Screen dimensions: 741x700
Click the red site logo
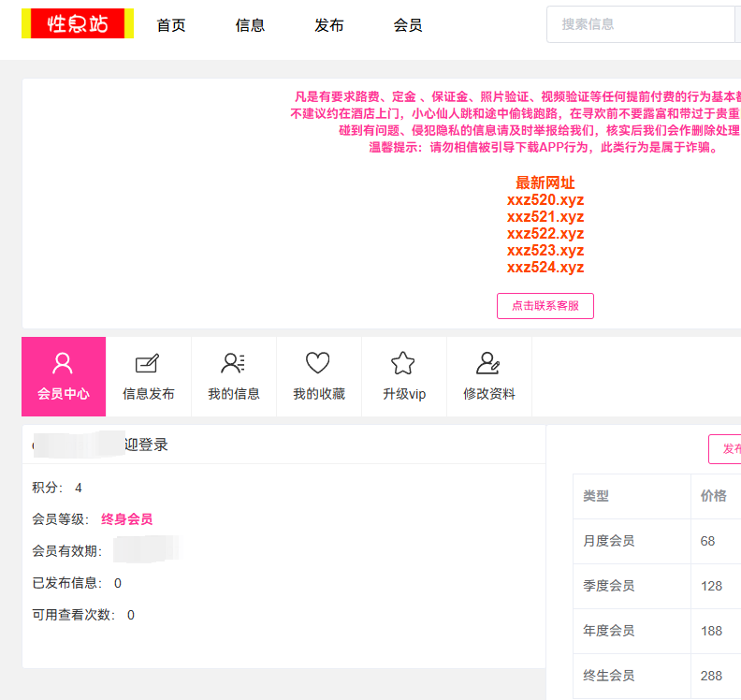coord(78,23)
